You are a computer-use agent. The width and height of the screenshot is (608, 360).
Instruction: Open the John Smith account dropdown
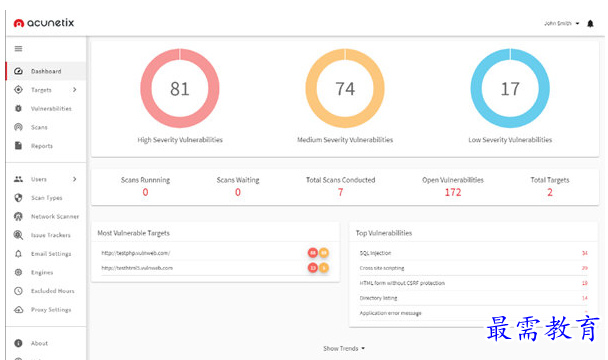[561, 23]
